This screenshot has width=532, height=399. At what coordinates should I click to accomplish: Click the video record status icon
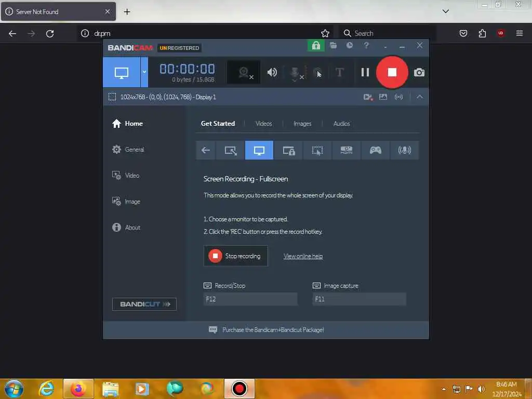[368, 97]
